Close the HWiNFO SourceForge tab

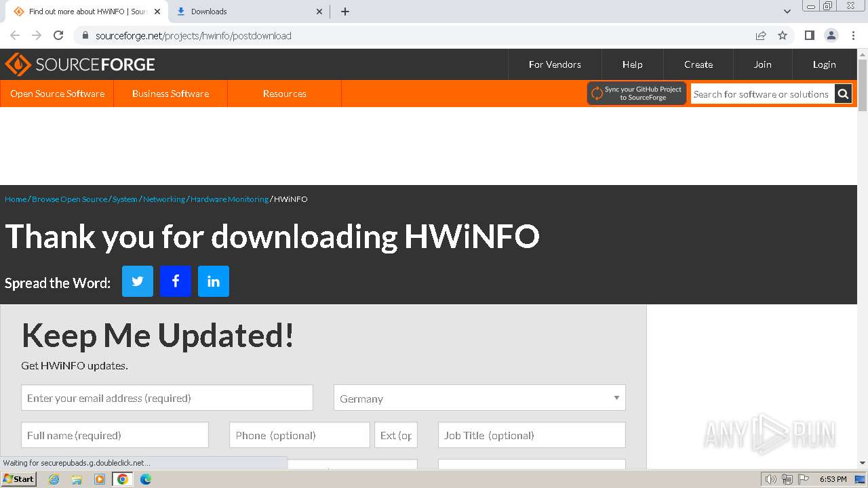tap(157, 12)
